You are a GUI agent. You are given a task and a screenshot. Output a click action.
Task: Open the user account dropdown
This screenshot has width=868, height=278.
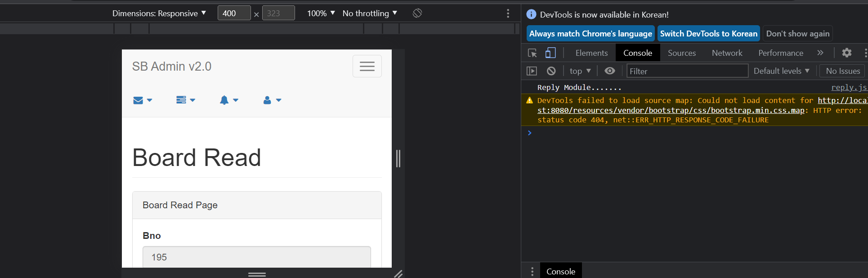272,100
